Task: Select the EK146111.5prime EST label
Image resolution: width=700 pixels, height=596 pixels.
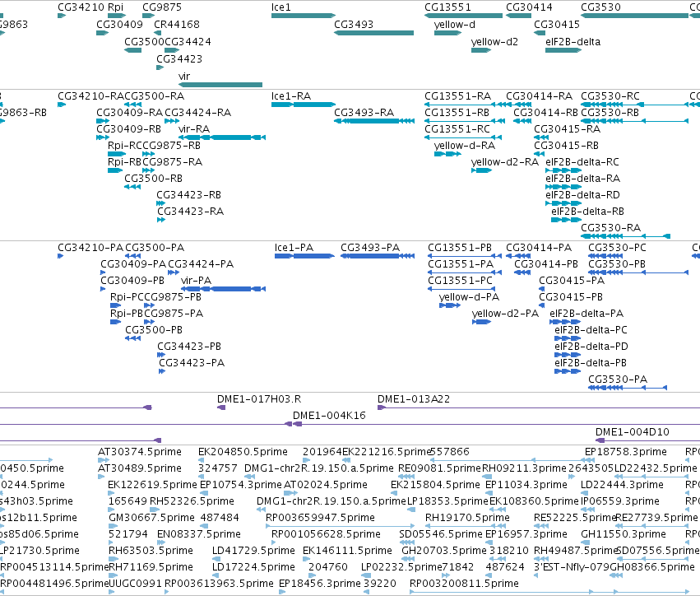Action: (x=347, y=551)
